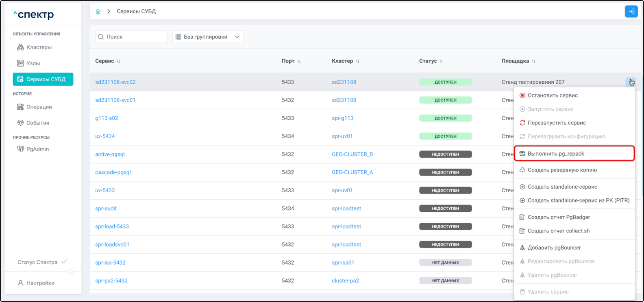The image size is (644, 302).
Task: Open Настройки at sidebar bottom
Action: (x=40, y=283)
